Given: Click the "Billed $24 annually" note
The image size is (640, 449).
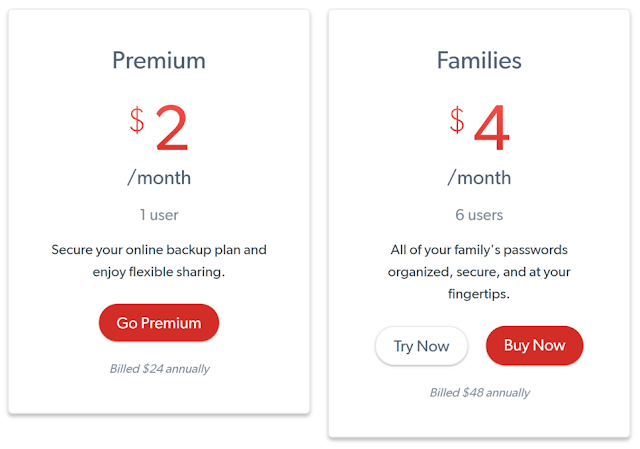Looking at the screenshot, I should coord(159,368).
